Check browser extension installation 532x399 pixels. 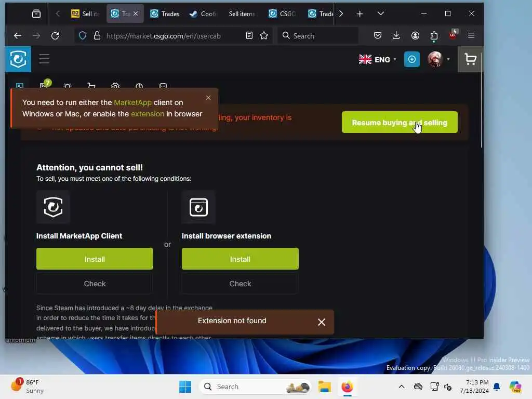[x=240, y=284]
